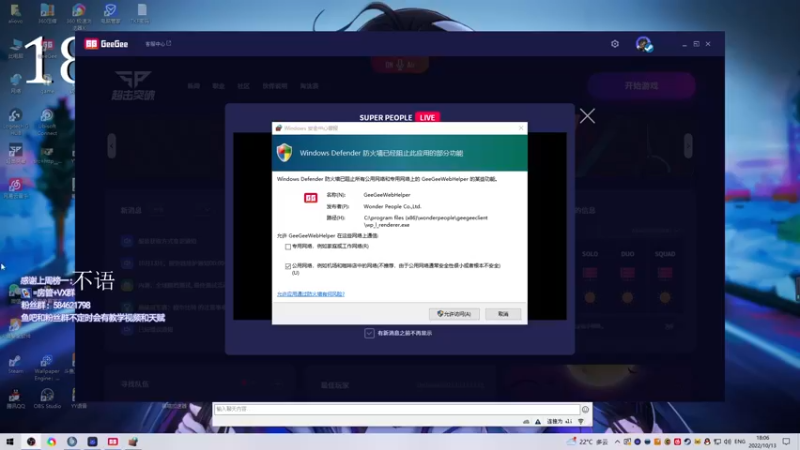Open the blue globe app on taskbar
Screen dimensions: 800x450
(x=72, y=441)
